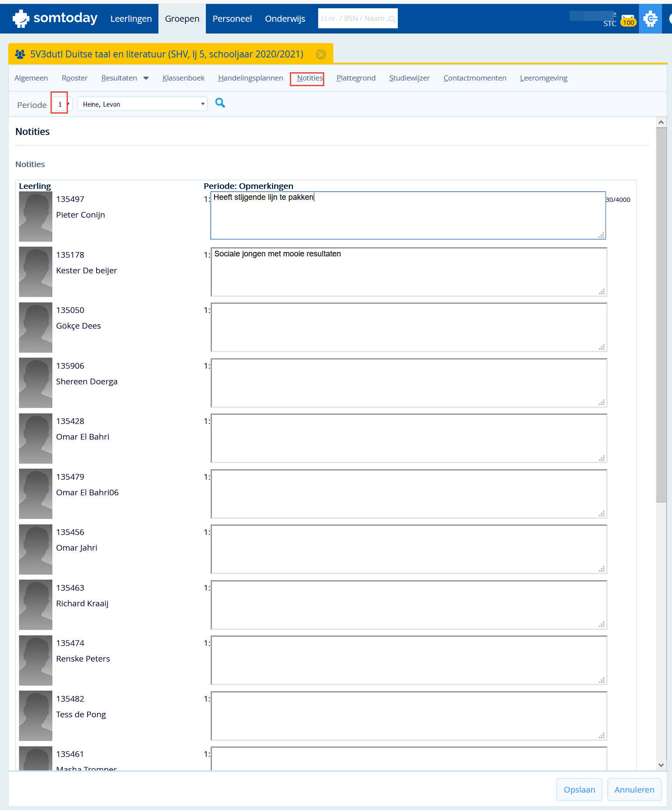
Task: Click the resize grip of Pieter Conijn's note
Action: point(601,235)
